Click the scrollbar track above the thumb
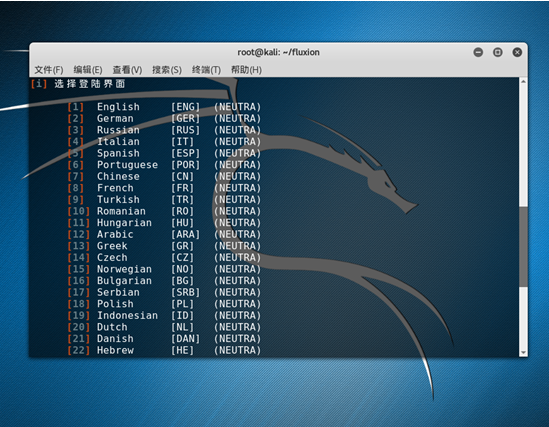 [523, 145]
